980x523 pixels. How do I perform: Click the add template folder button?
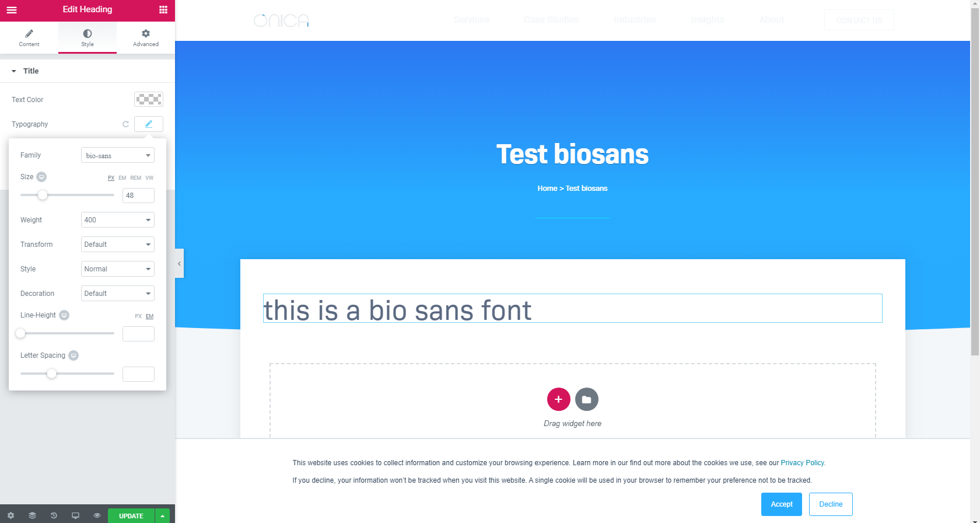click(586, 399)
